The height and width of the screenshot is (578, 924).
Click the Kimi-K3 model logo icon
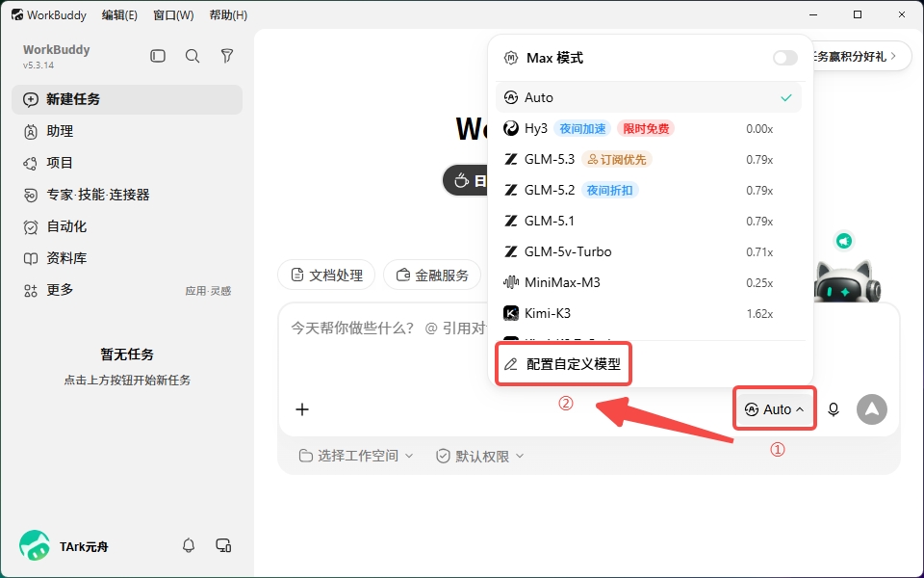511,313
